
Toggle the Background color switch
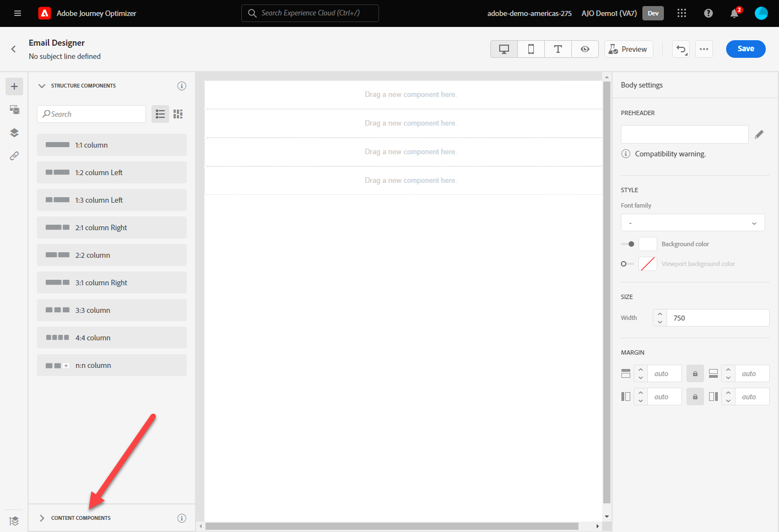point(627,244)
